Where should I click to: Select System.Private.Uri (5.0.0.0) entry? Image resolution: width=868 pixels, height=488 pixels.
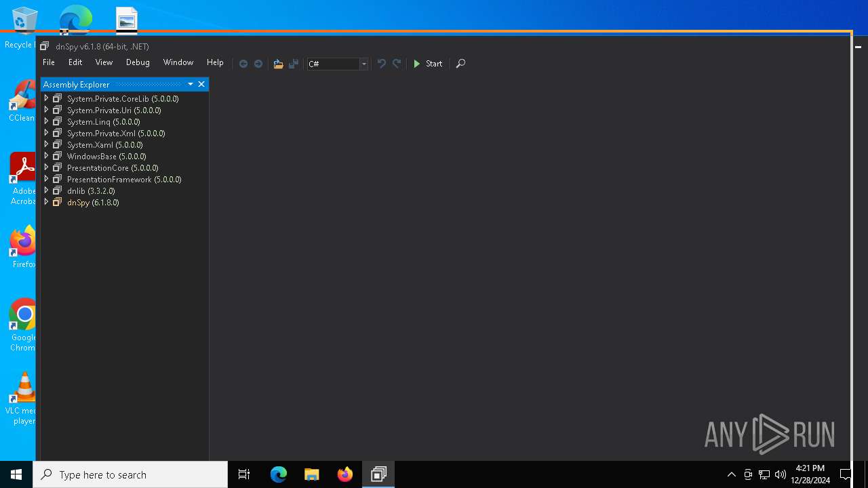(x=114, y=110)
